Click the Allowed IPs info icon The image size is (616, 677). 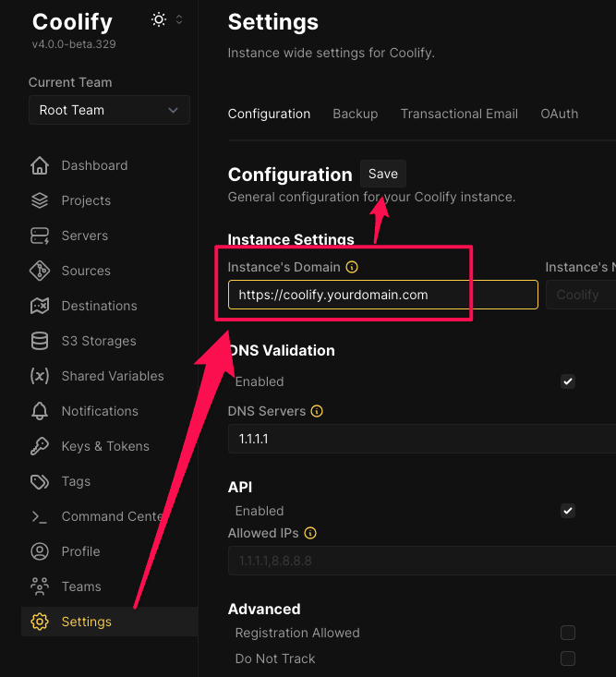click(x=310, y=533)
